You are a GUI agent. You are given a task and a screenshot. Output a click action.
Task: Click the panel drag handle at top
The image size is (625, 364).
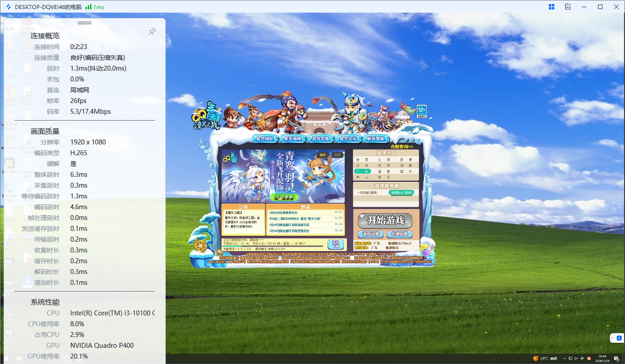click(x=85, y=23)
